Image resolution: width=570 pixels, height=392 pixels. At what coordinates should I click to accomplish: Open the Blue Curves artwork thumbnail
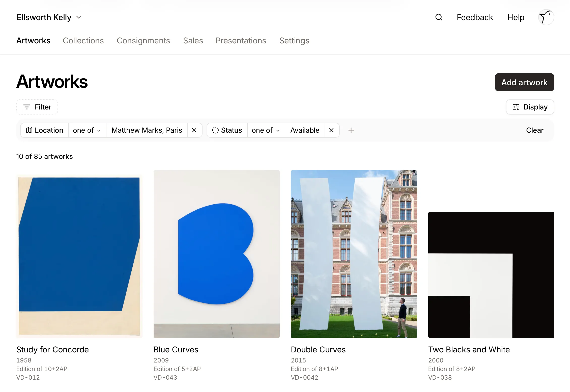(216, 254)
